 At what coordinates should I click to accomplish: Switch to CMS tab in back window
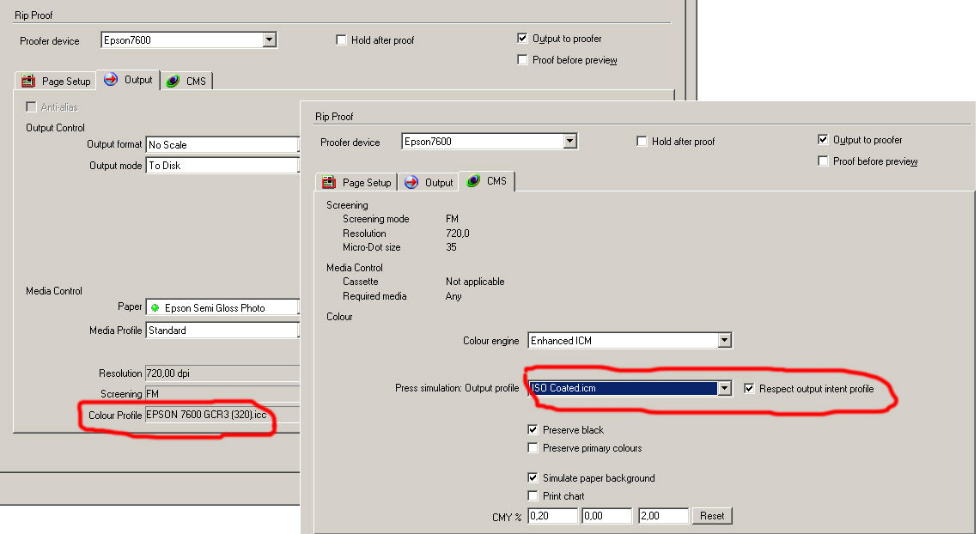pyautogui.click(x=187, y=81)
